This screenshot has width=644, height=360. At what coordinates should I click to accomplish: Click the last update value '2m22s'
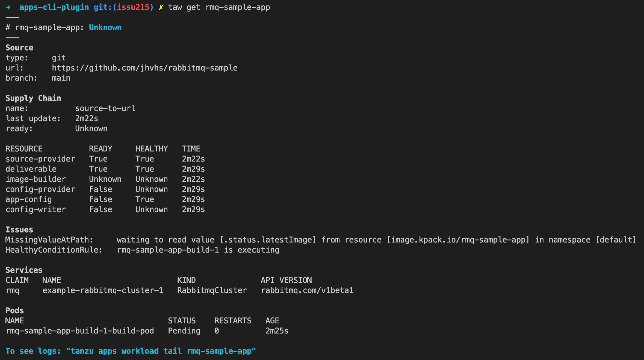point(87,119)
